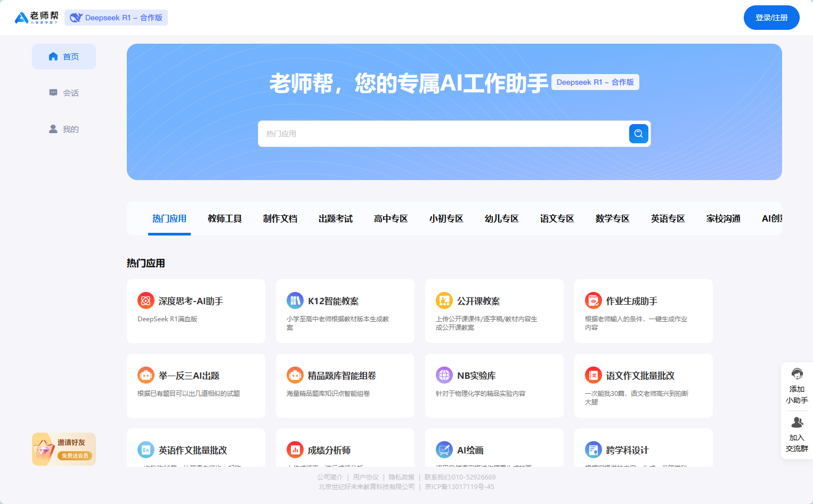Open the AI绘画 card title
The image size is (813, 504).
pyautogui.click(x=470, y=450)
